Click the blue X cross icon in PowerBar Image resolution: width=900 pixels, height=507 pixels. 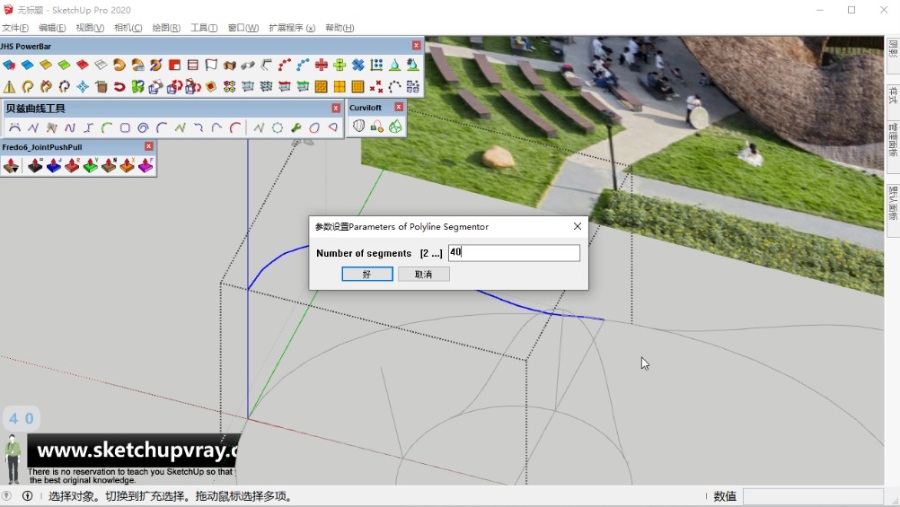tap(358, 65)
